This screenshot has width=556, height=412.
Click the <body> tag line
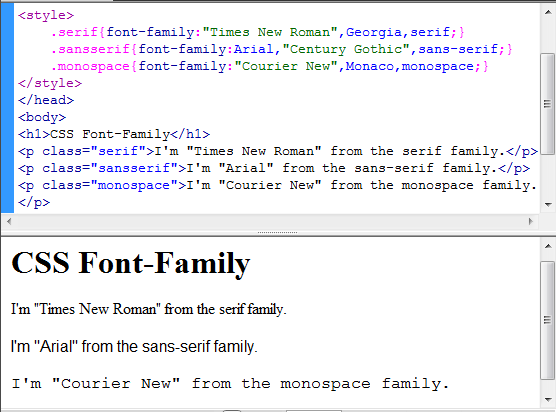tap(42, 117)
